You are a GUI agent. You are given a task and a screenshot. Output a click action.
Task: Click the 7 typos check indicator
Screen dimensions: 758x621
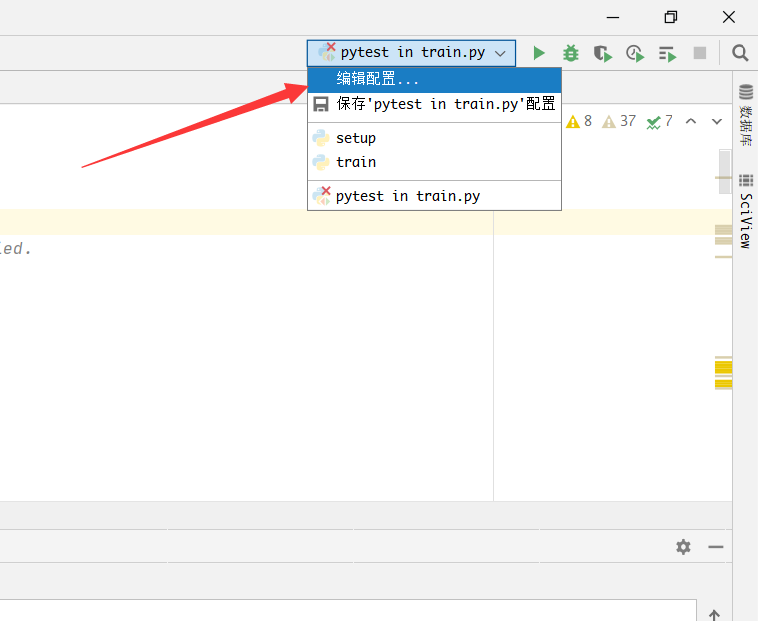(x=659, y=121)
